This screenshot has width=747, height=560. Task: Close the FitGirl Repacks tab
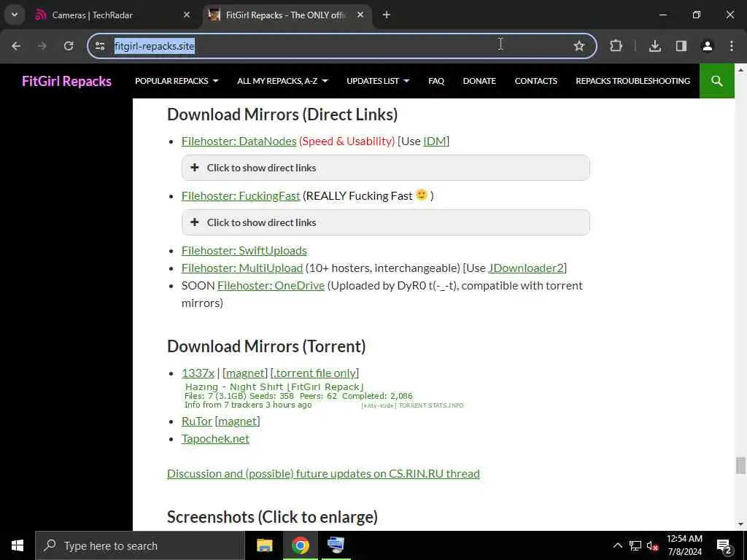pyautogui.click(x=360, y=15)
